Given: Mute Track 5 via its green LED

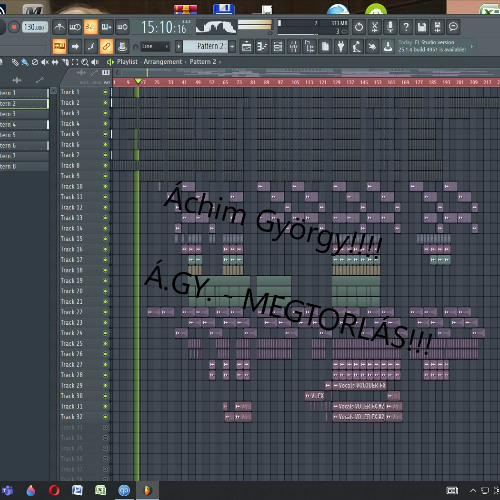Looking at the screenshot, I should pyautogui.click(x=105, y=134).
